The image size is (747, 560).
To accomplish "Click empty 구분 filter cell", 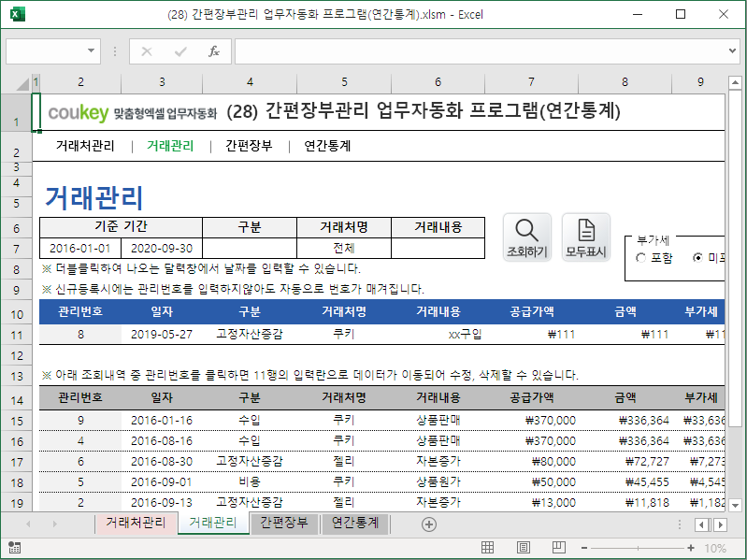I will point(250,249).
